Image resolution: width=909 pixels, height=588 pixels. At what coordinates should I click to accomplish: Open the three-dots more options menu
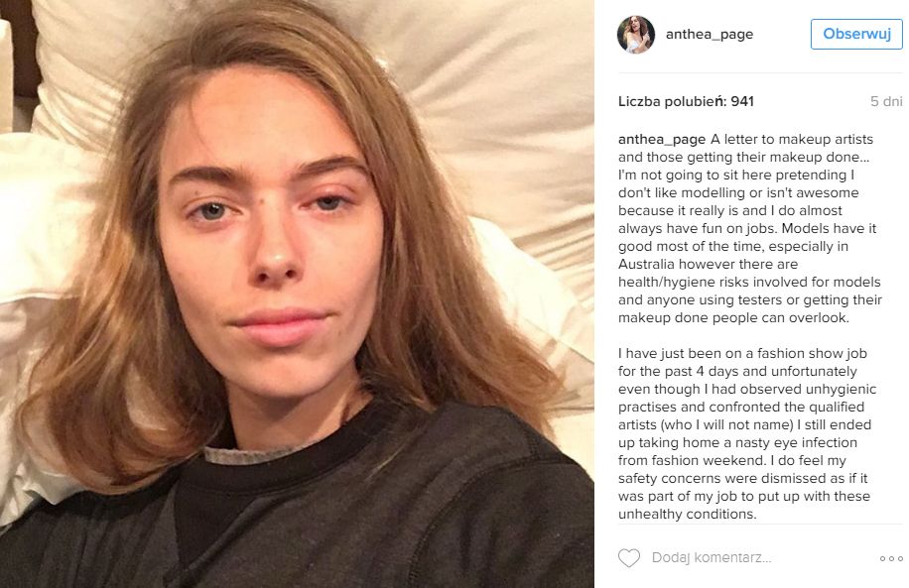(x=891, y=558)
